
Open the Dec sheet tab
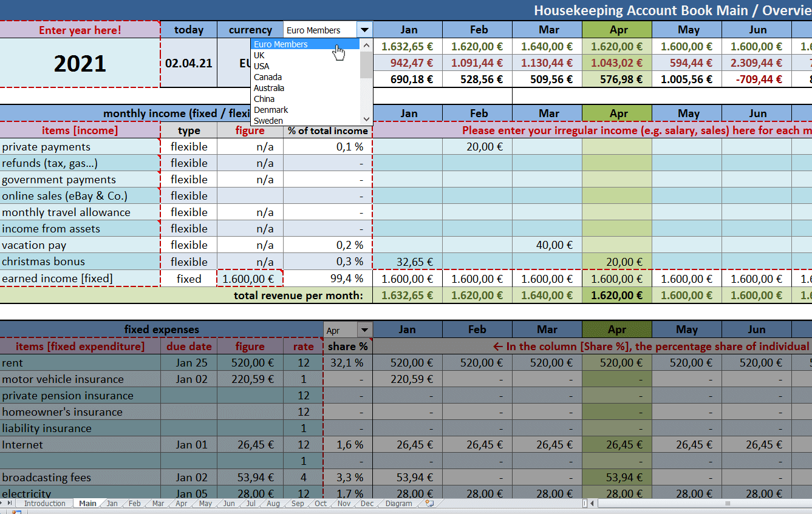click(367, 504)
